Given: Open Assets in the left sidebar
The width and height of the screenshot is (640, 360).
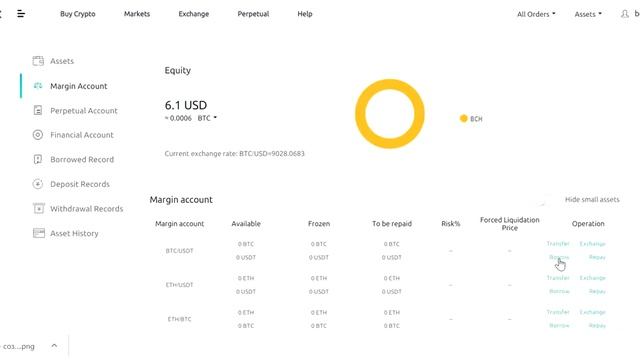Looking at the screenshot, I should 62,61.
